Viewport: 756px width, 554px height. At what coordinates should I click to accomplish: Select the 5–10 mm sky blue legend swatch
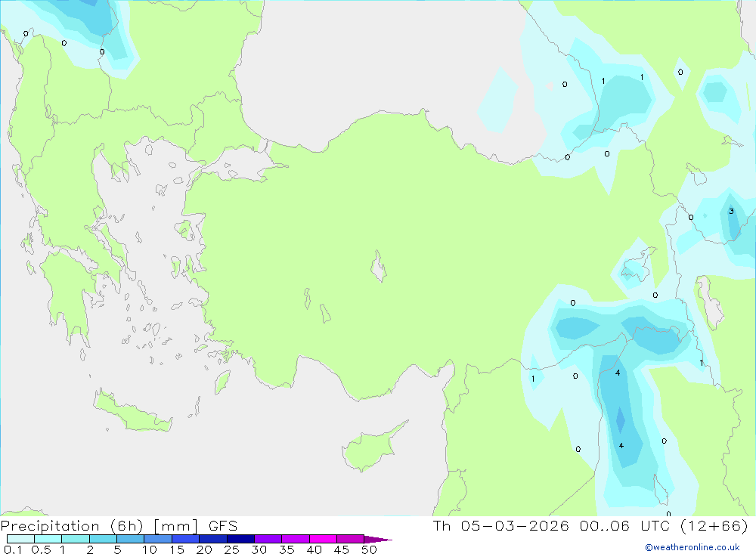(x=130, y=539)
